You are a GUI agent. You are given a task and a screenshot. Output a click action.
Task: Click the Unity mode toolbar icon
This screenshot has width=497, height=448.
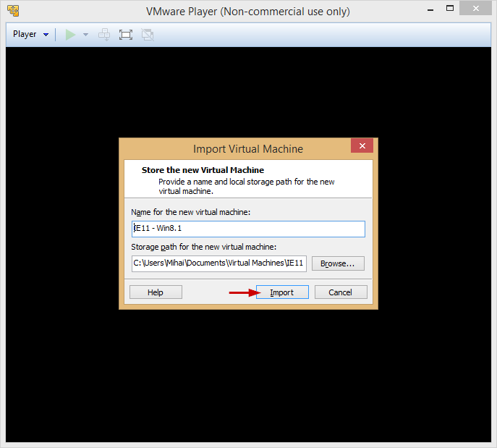tap(147, 35)
